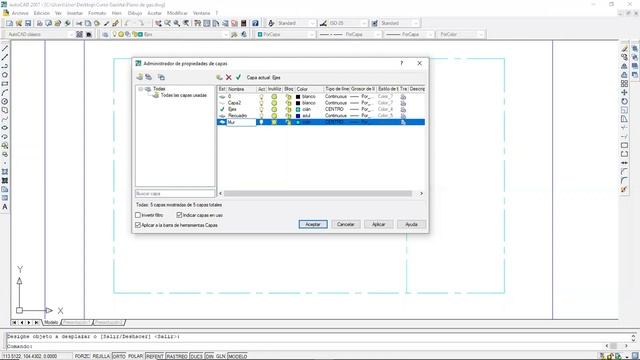Open the dash-dot PorCapa linetype dropdown
The height and width of the screenshot is (360, 640).
pos(378,35)
